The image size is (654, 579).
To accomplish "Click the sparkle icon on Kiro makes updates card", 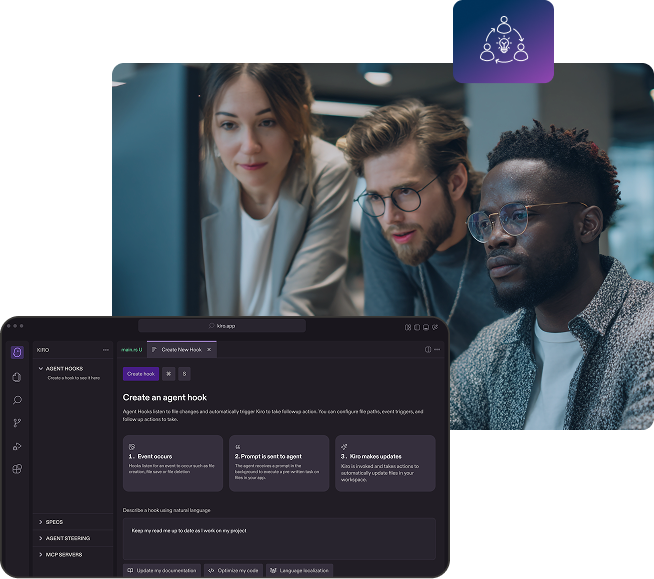I will (344, 447).
